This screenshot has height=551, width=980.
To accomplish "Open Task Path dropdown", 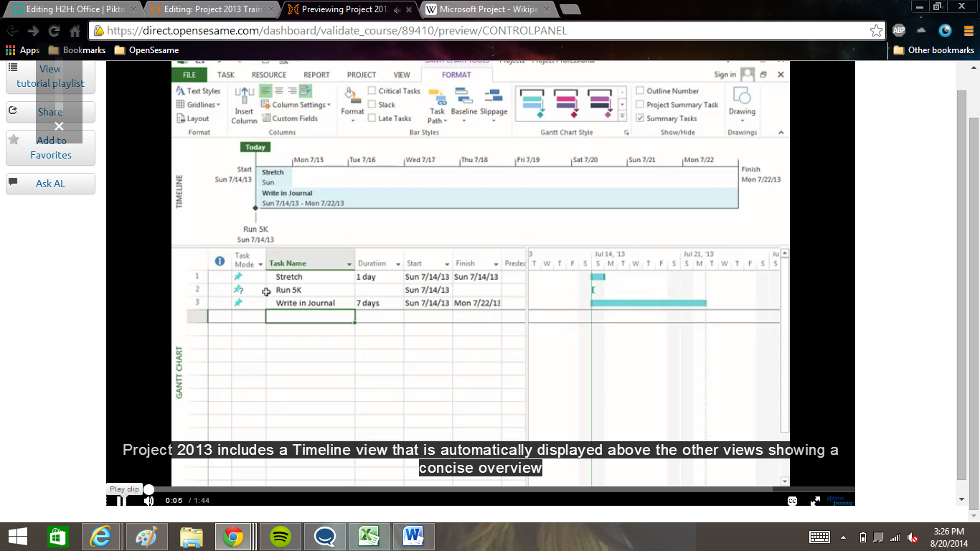I will [437, 105].
